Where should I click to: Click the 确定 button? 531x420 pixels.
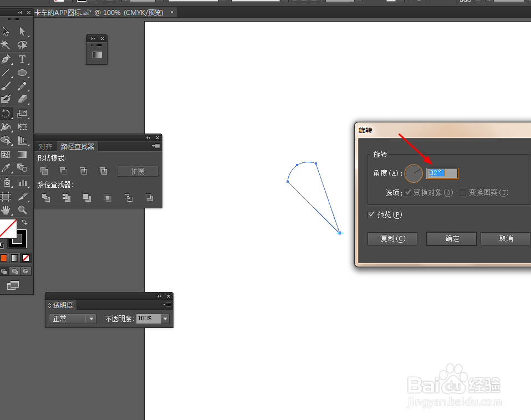pos(452,239)
